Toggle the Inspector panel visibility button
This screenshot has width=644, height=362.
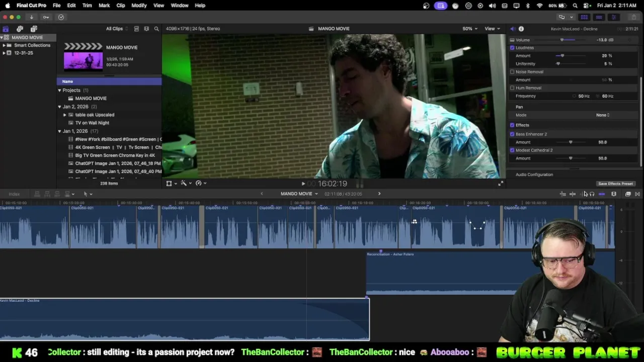pyautogui.click(x=613, y=17)
